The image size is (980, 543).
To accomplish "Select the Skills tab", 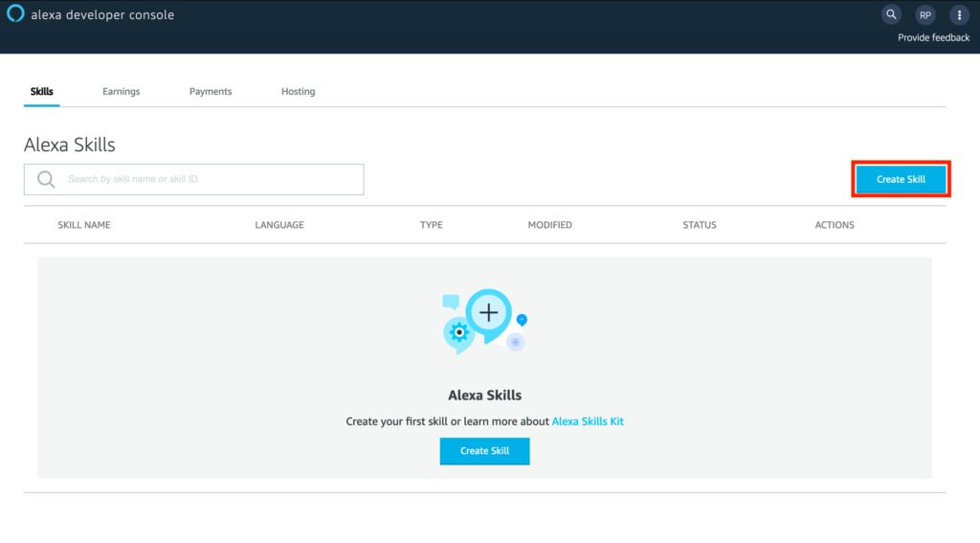I will coord(42,92).
